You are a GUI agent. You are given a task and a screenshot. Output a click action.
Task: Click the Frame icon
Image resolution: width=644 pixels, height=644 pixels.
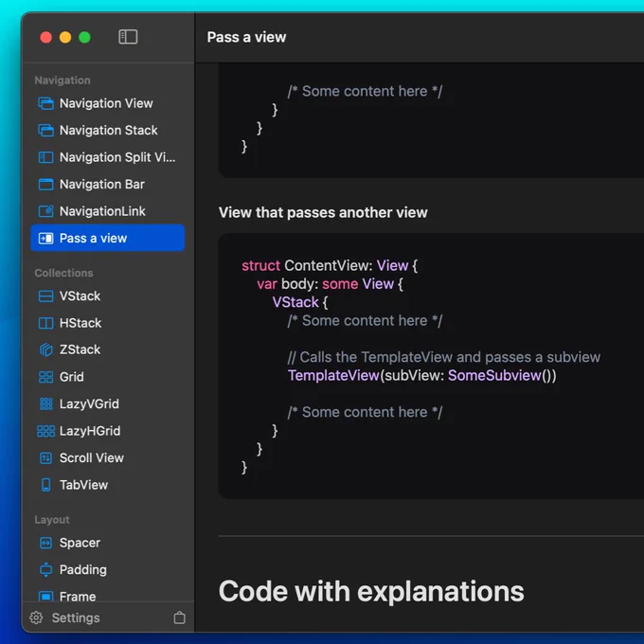[45, 596]
